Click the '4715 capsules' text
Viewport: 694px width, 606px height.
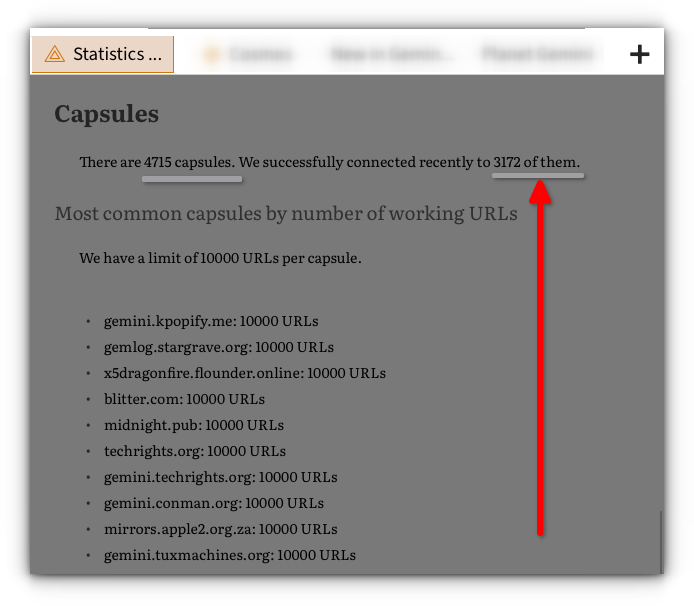click(x=188, y=162)
